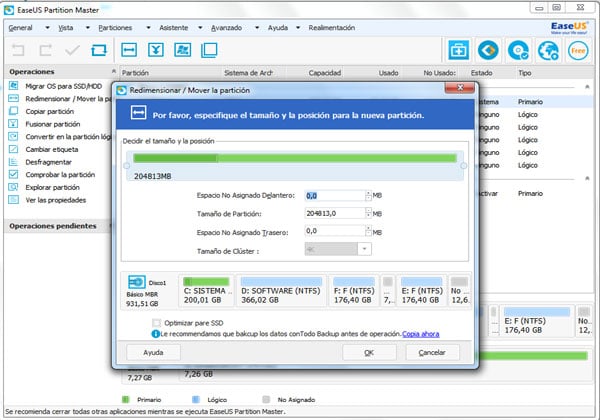The width and height of the screenshot is (600, 420).
Task: Select C: SISTEMA partition block in dialog
Action: point(207,291)
